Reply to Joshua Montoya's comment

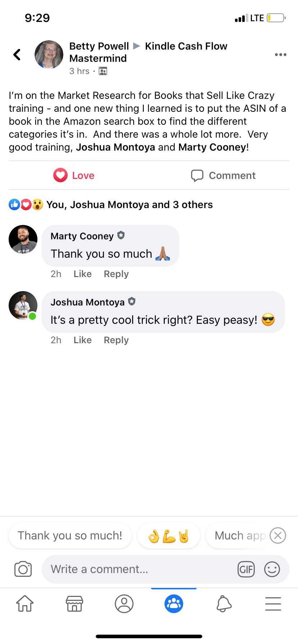click(116, 340)
